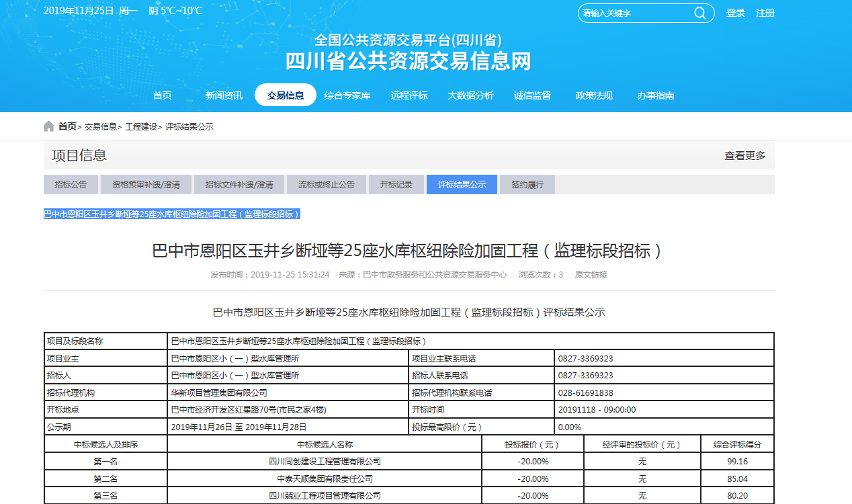
Task: Switch to 资格预审补遗/澄清 tab
Action: click(x=146, y=185)
